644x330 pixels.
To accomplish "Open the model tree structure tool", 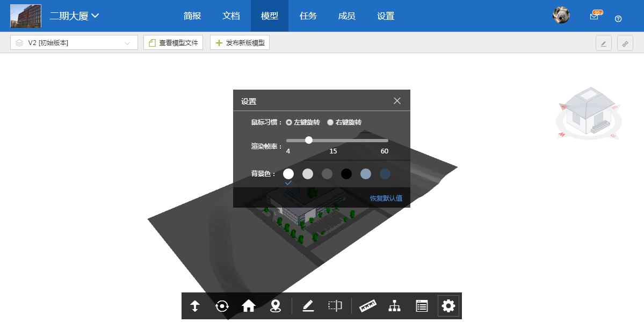I will 394,305.
